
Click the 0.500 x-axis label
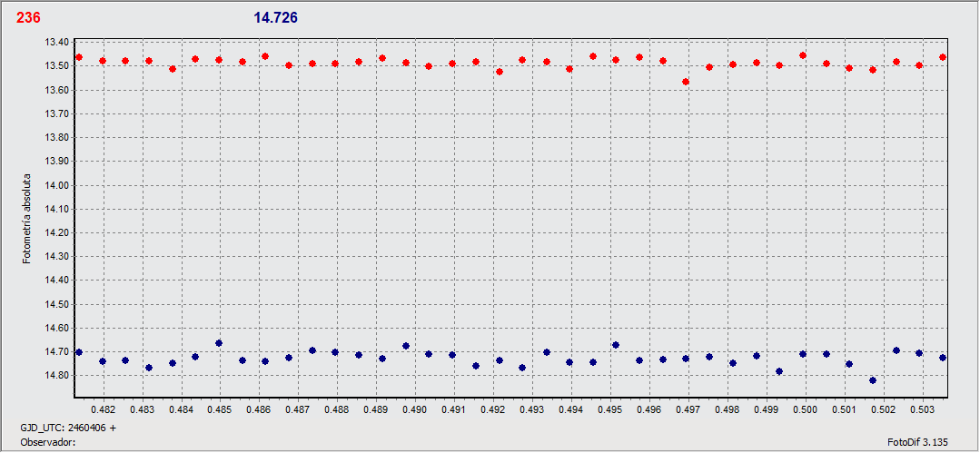pyautogui.click(x=805, y=410)
